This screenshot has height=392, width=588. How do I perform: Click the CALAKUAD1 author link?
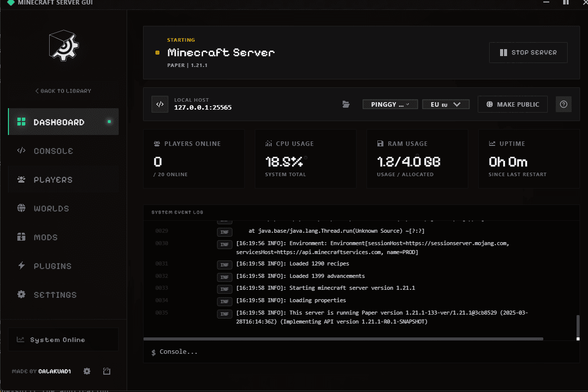pos(55,371)
